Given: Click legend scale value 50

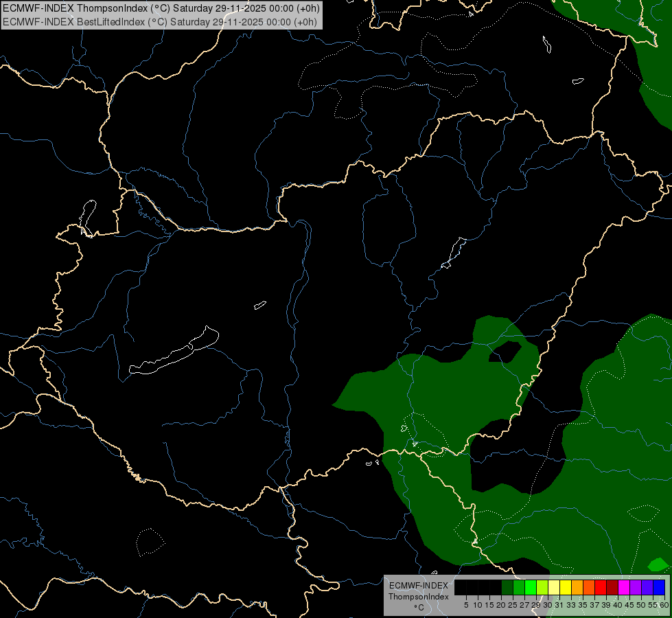Looking at the screenshot, I should 641,605.
